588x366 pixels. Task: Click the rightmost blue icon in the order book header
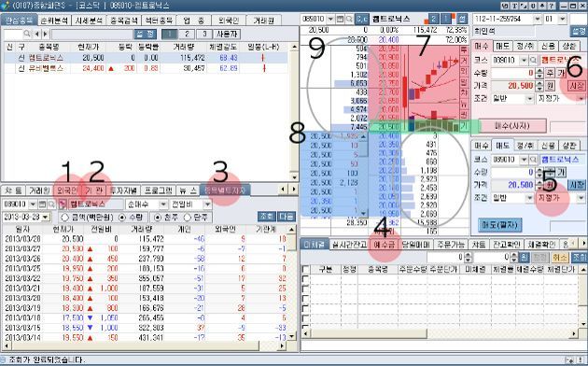pyautogui.click(x=462, y=19)
